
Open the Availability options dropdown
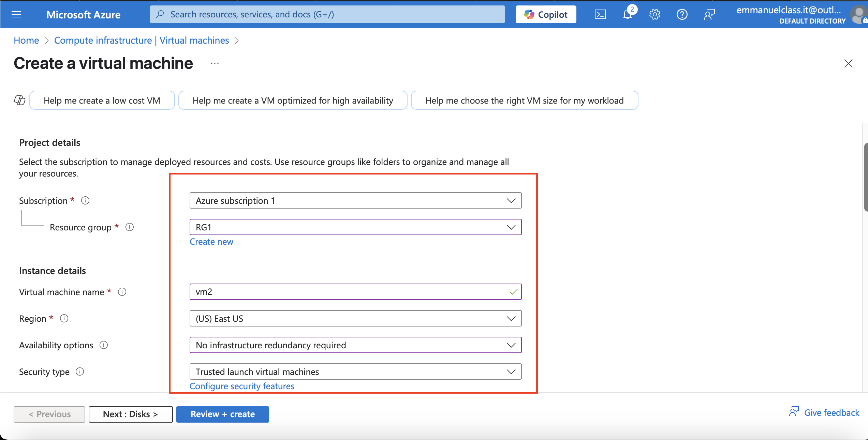[355, 345]
